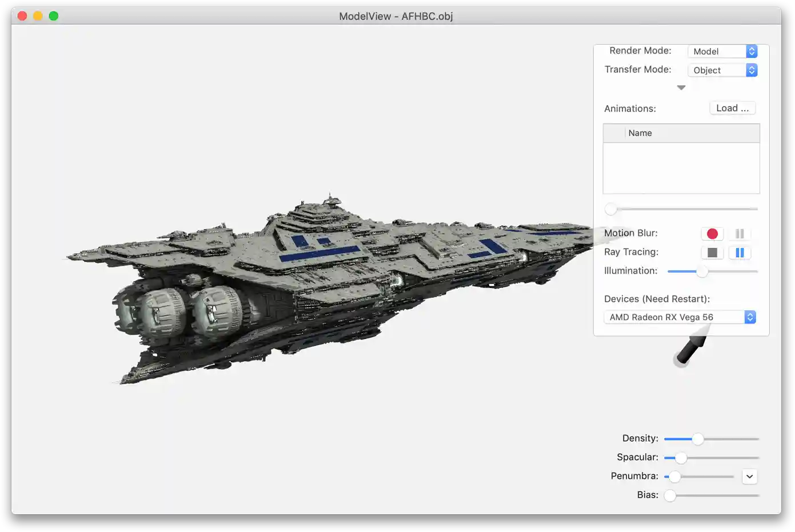Adjust the Illumination slider handle
795x532 pixels.
(x=702, y=271)
